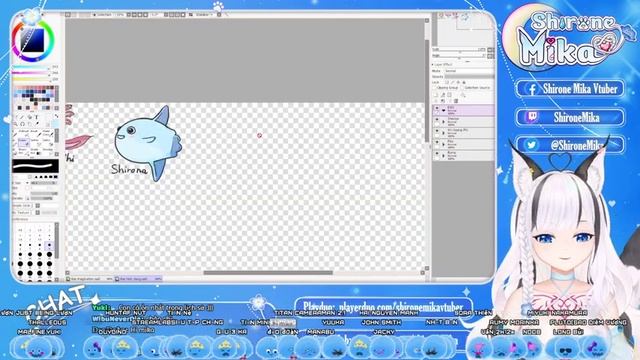Click the canvas horizontal scrollbar
640x360 pixels.
coord(268,273)
